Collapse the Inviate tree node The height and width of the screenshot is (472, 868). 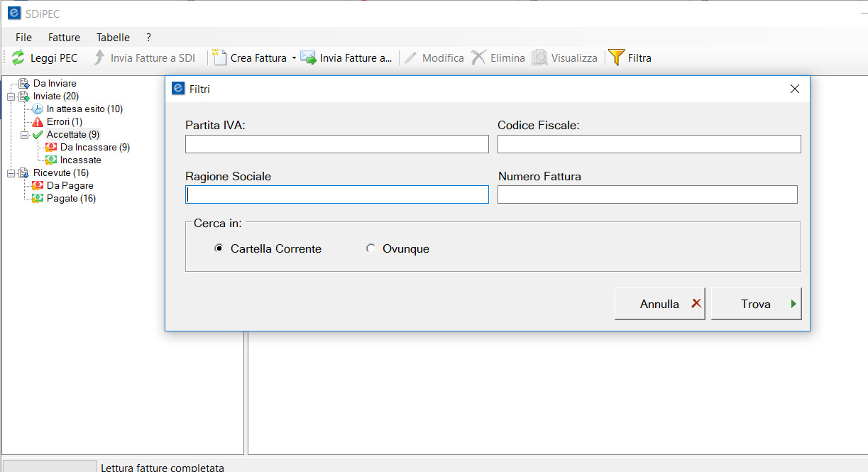pos(11,97)
